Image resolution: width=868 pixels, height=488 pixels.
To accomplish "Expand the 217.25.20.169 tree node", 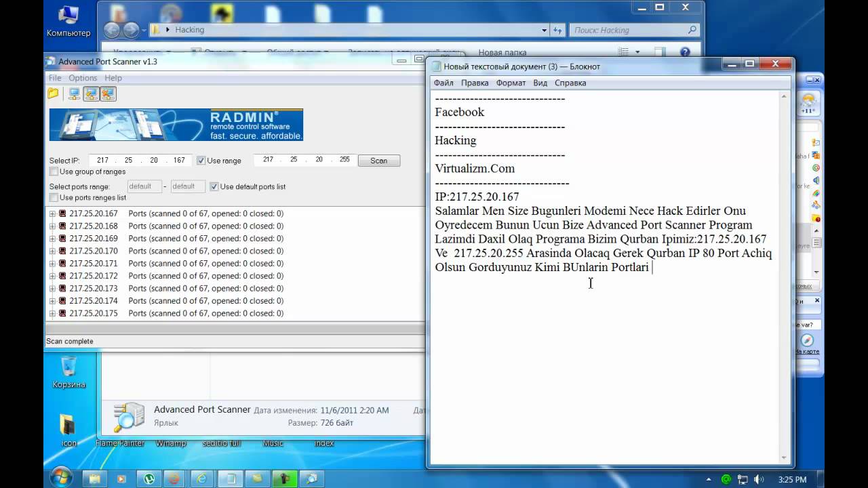I will point(52,239).
